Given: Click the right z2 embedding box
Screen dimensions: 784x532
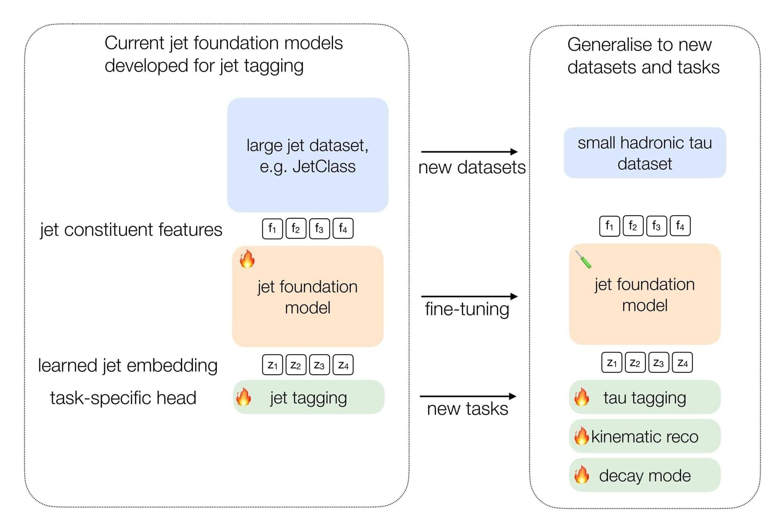Looking at the screenshot, I should coord(635,362).
